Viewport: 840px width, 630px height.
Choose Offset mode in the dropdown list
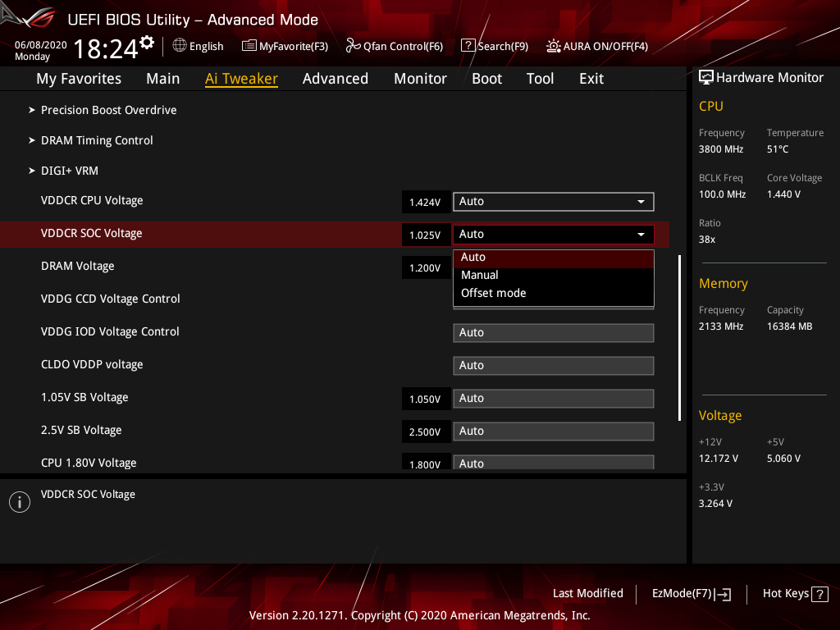pos(554,293)
